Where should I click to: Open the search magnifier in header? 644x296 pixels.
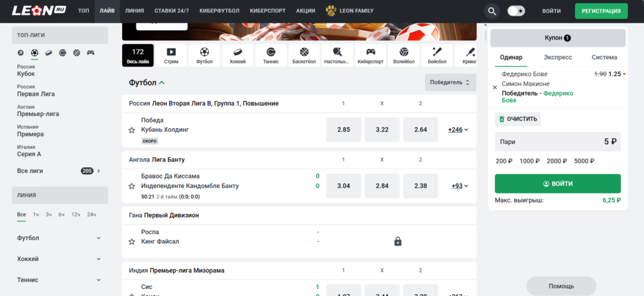(492, 11)
